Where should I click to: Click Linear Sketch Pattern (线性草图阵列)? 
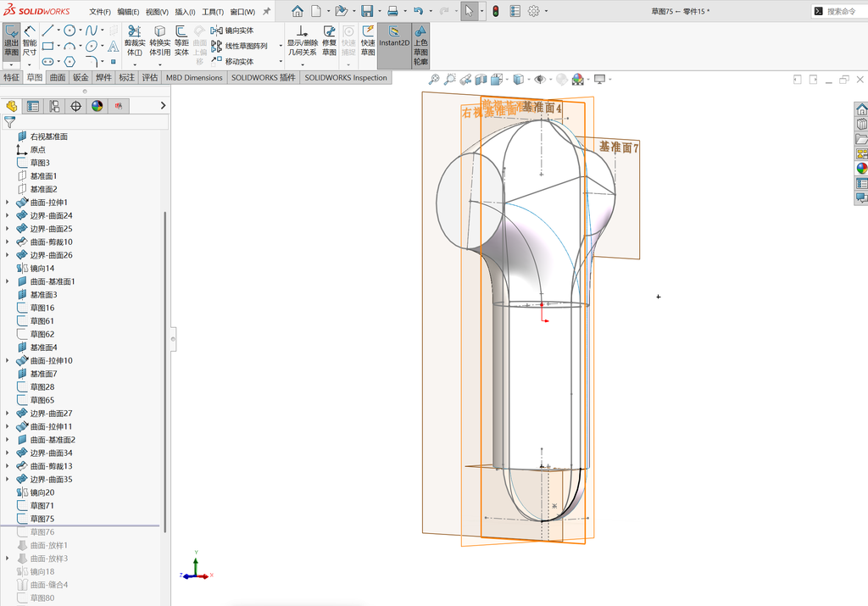click(239, 46)
